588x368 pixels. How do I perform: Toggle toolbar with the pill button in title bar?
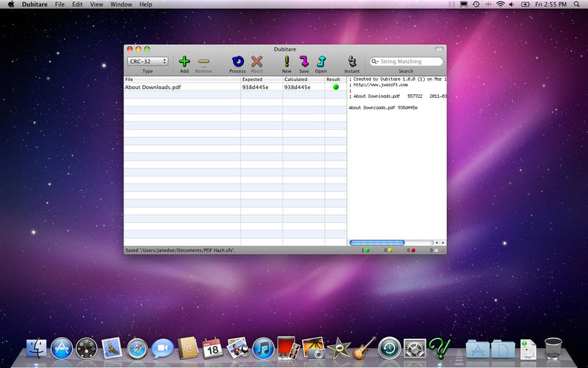439,49
